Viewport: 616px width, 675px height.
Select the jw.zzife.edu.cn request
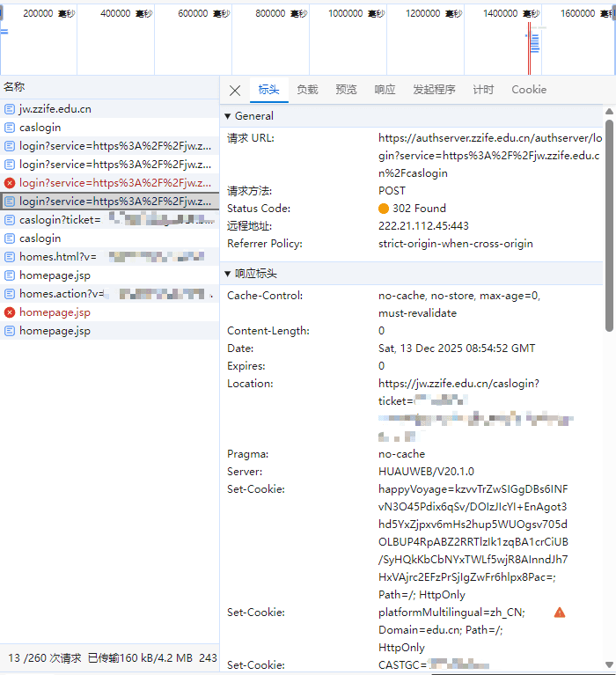pyautogui.click(x=55, y=109)
